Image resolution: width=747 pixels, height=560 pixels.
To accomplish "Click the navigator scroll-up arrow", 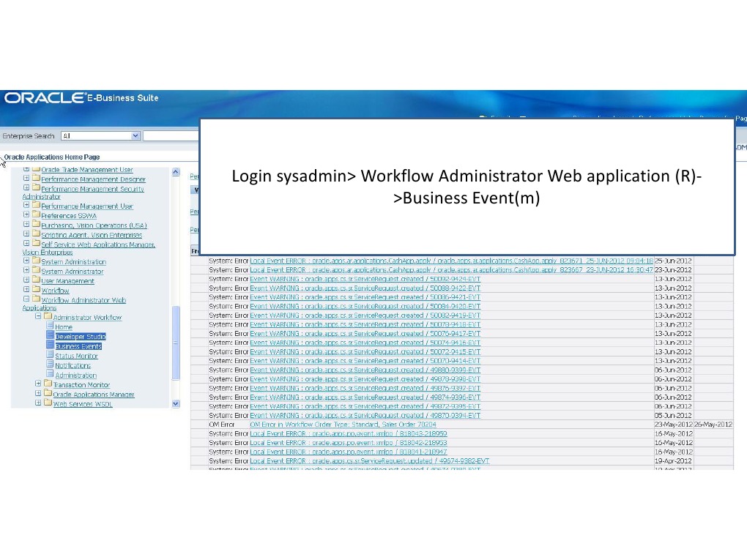I will click(175, 172).
